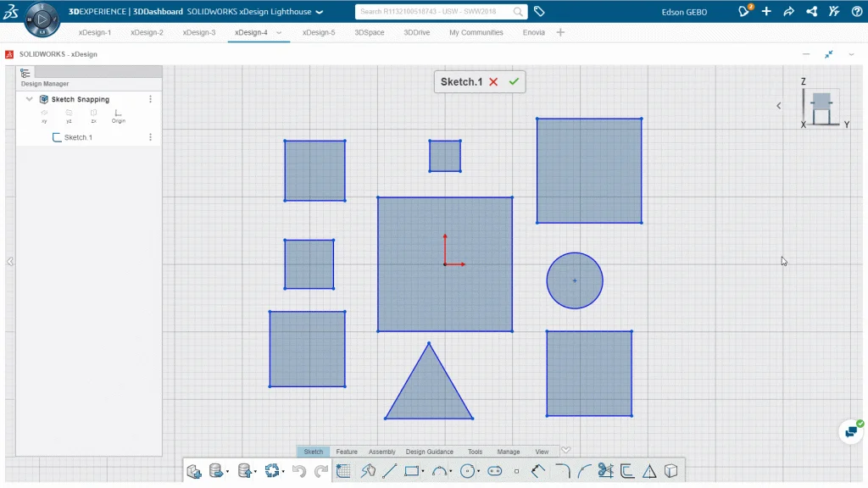Viewport: 868px width, 488px height.
Task: Click the undo arrow
Action: [299, 471]
